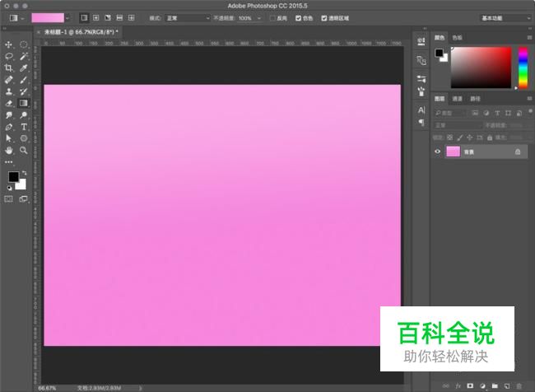The height and width of the screenshot is (392, 535).
Task: Open the gradient picker dropdown arrow
Action: [x=67, y=17]
